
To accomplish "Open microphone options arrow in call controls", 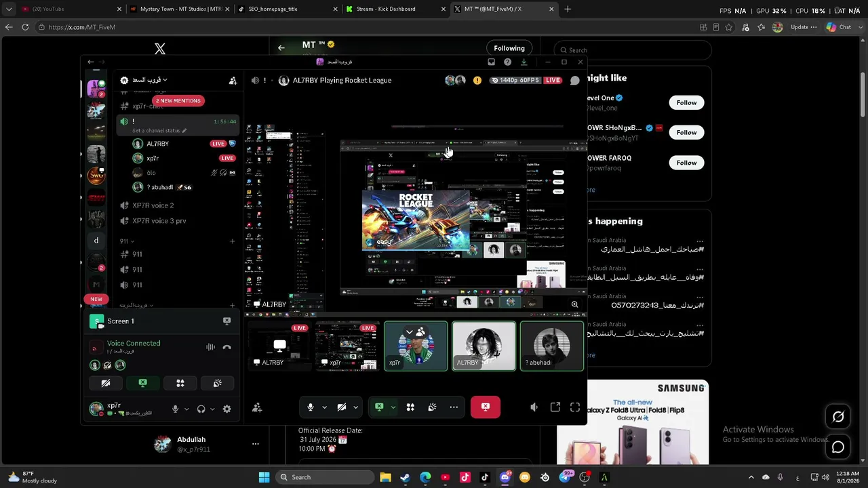I will (324, 407).
